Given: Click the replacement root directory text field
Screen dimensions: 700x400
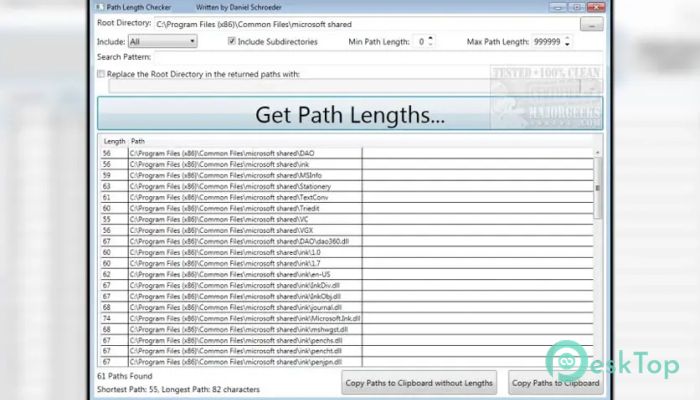Looking at the screenshot, I should 344,86.
